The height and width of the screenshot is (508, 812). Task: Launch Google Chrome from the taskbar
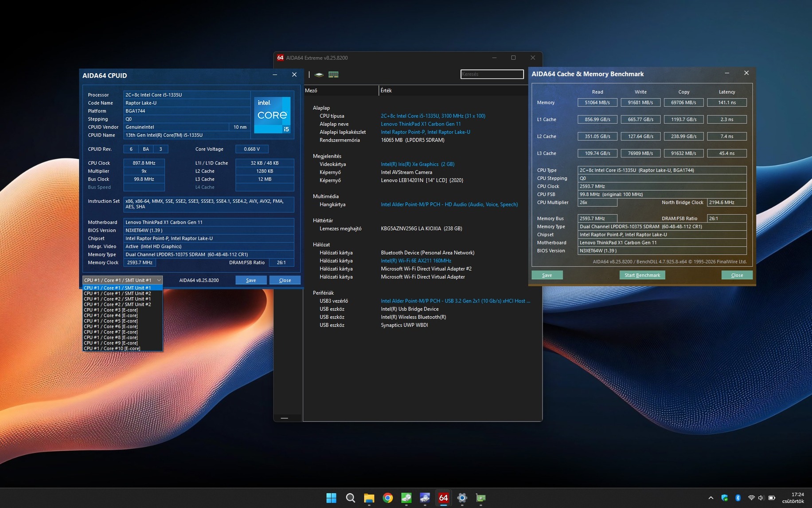tap(387, 498)
